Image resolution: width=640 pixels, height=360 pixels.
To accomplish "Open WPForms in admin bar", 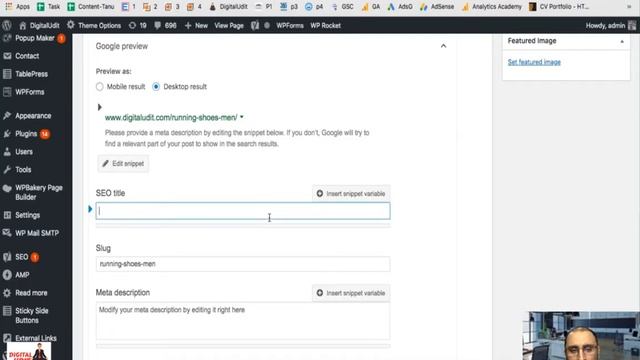I will 290,25.
